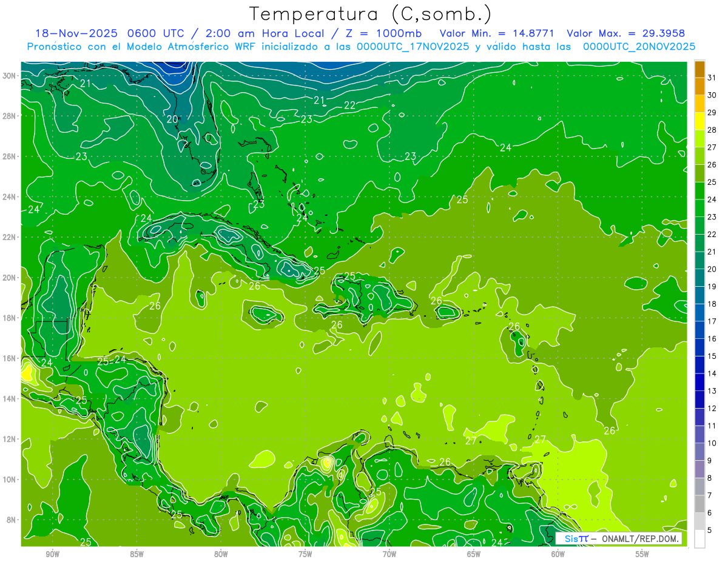Click the '22N' latitude axis label

(x=10, y=237)
